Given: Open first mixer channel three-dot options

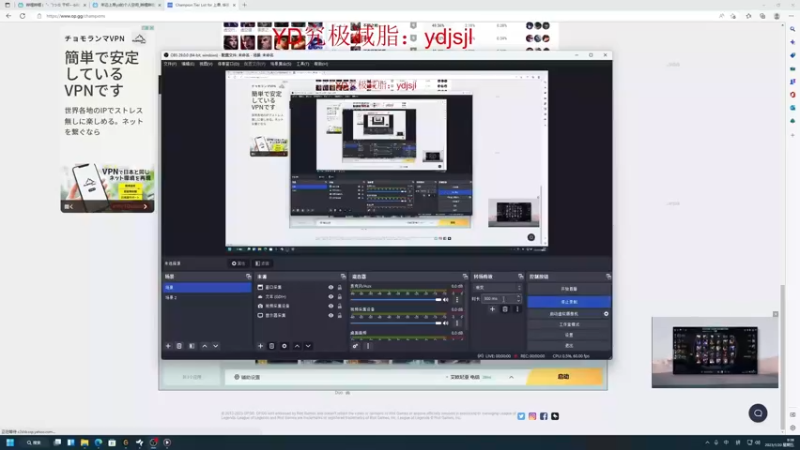Looking at the screenshot, I should [x=457, y=299].
